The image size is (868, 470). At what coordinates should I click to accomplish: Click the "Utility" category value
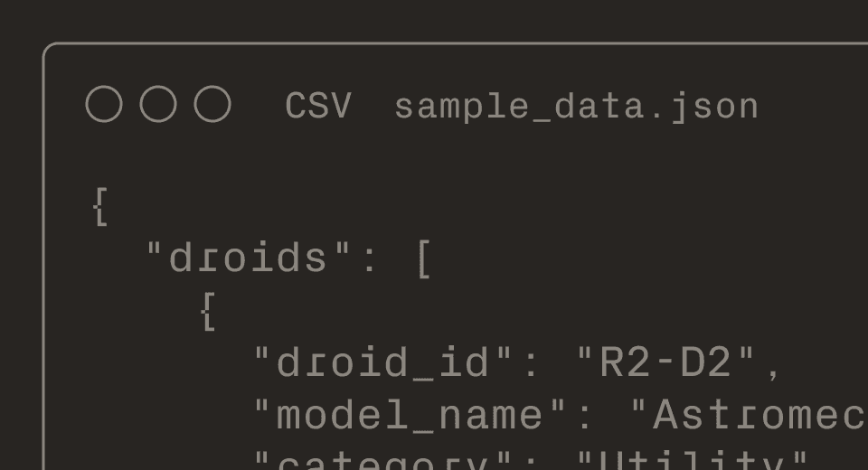pyautogui.click(x=692, y=461)
